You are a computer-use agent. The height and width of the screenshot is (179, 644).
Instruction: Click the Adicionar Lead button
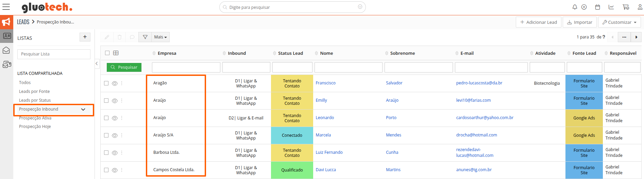coord(539,22)
